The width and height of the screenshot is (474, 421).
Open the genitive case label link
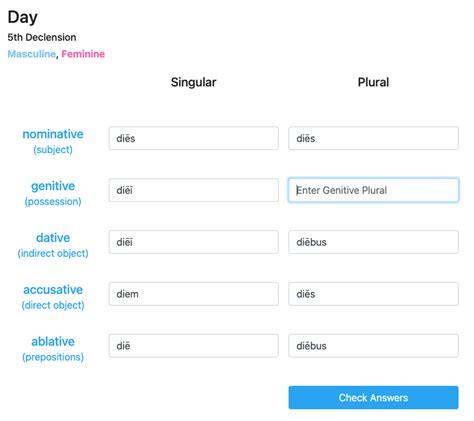[53, 186]
